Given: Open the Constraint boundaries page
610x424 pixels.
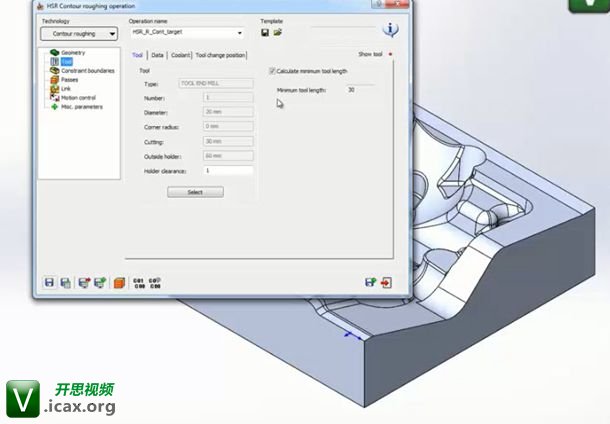Looking at the screenshot, I should pos(88,71).
